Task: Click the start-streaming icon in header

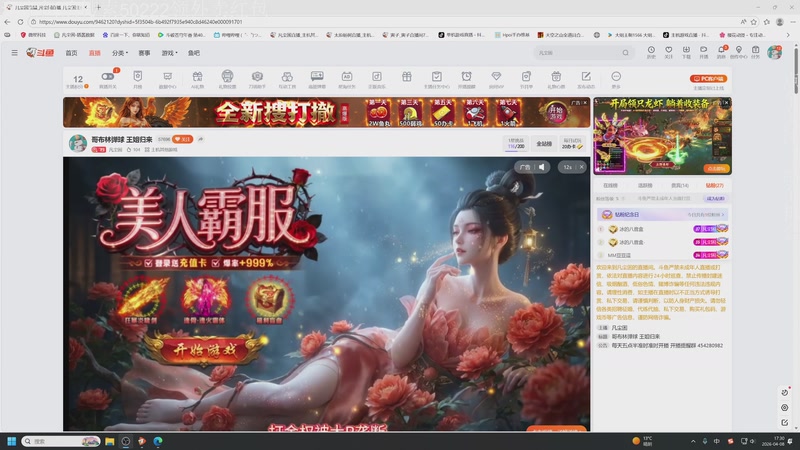Action: (x=704, y=52)
